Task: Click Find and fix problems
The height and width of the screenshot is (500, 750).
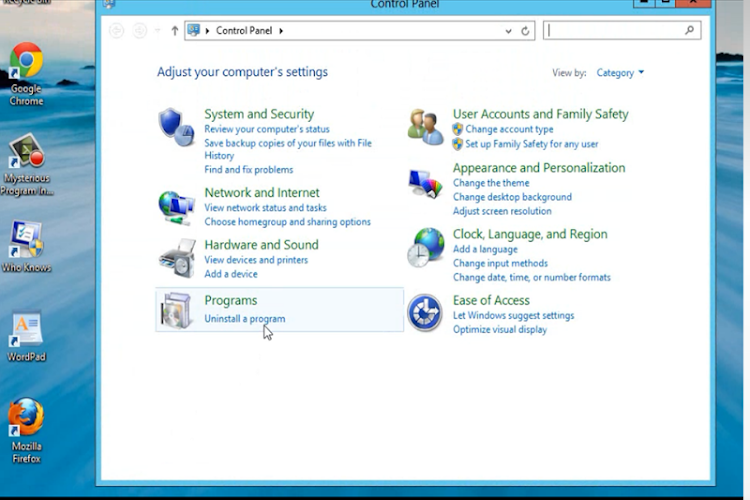Action: tap(249, 169)
